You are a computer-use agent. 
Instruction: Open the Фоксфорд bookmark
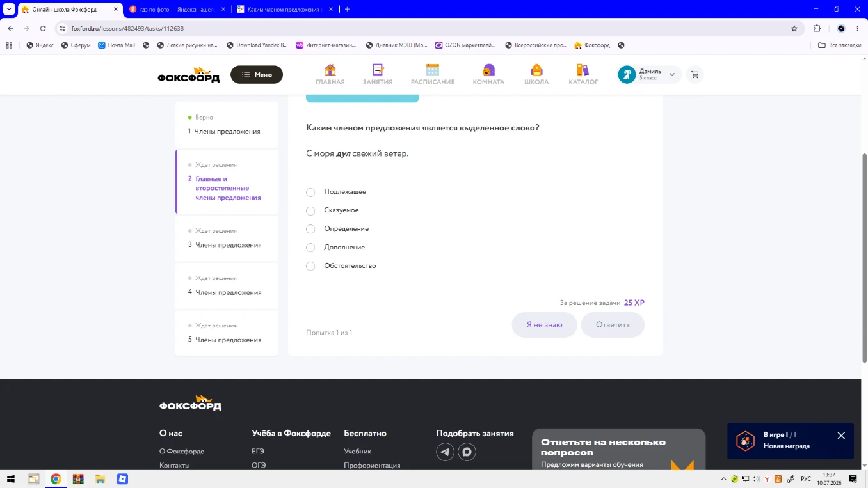(x=592, y=45)
